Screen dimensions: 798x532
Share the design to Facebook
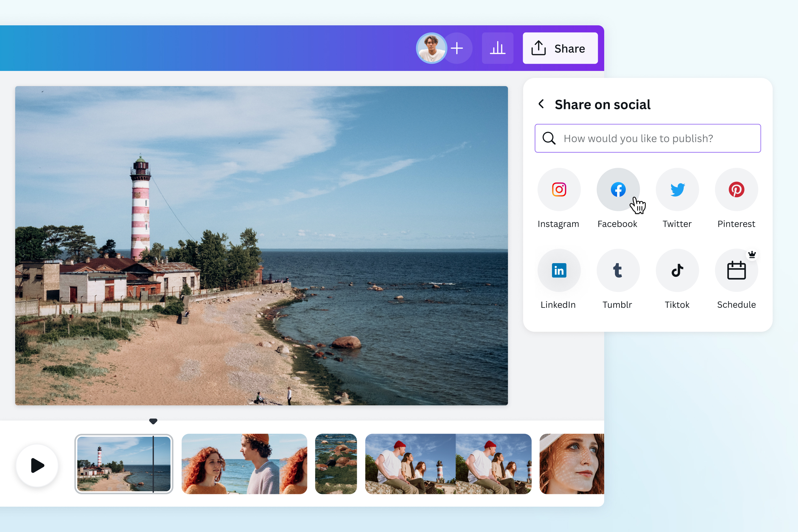(x=617, y=189)
